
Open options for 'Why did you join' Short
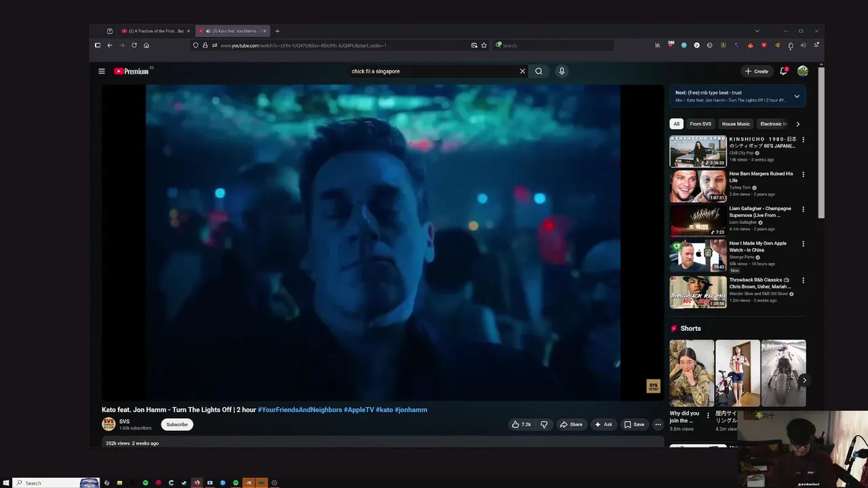pyautogui.click(x=708, y=416)
